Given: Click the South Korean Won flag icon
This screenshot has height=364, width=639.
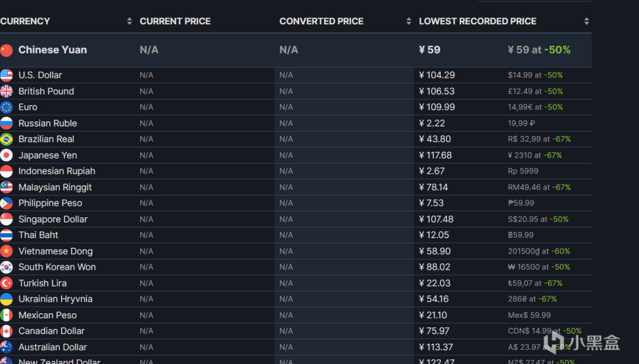Looking at the screenshot, I should coord(6,267).
